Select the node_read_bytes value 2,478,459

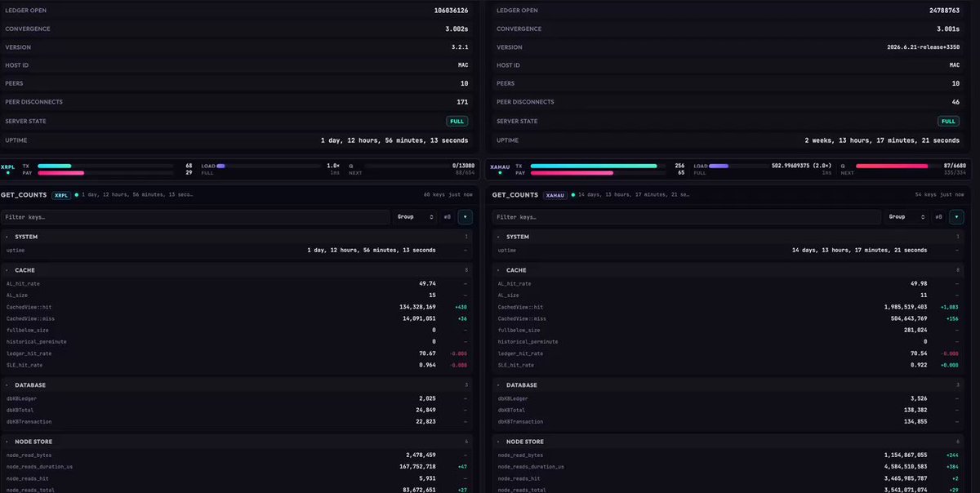(x=421, y=455)
